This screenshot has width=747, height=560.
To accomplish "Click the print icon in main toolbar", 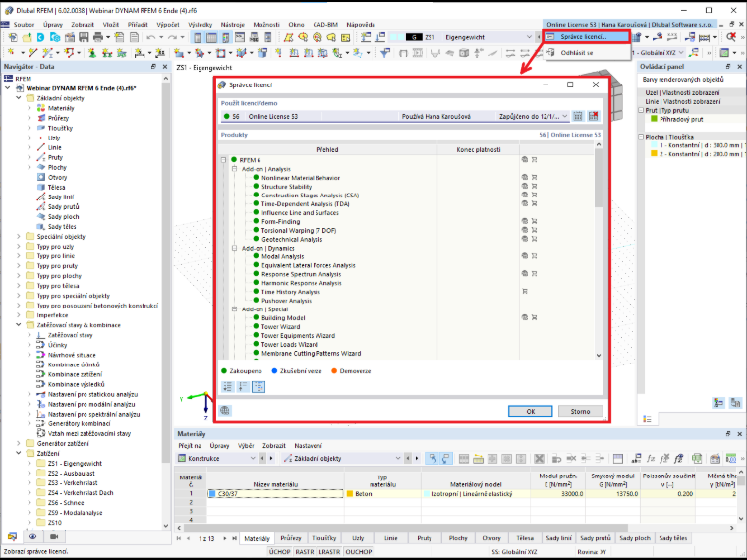I will (x=98, y=37).
